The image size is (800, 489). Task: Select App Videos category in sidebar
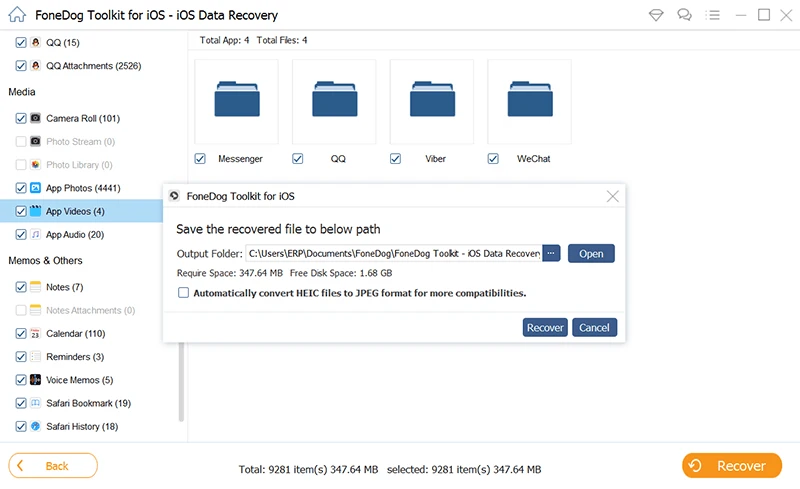(75, 211)
